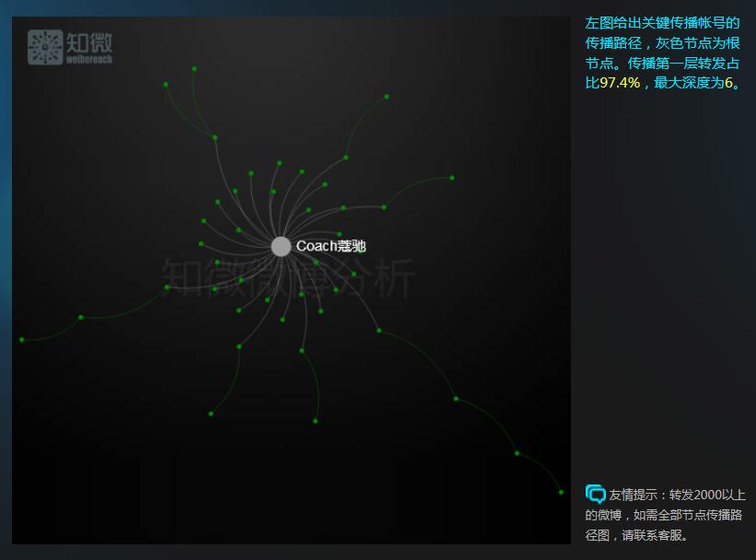Select the topmost green node in the graph
Viewport: 756px width, 560px height.
click(193, 69)
